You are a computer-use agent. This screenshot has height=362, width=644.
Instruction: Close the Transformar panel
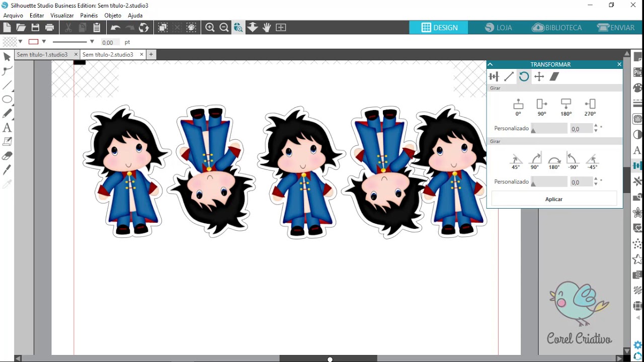619,64
